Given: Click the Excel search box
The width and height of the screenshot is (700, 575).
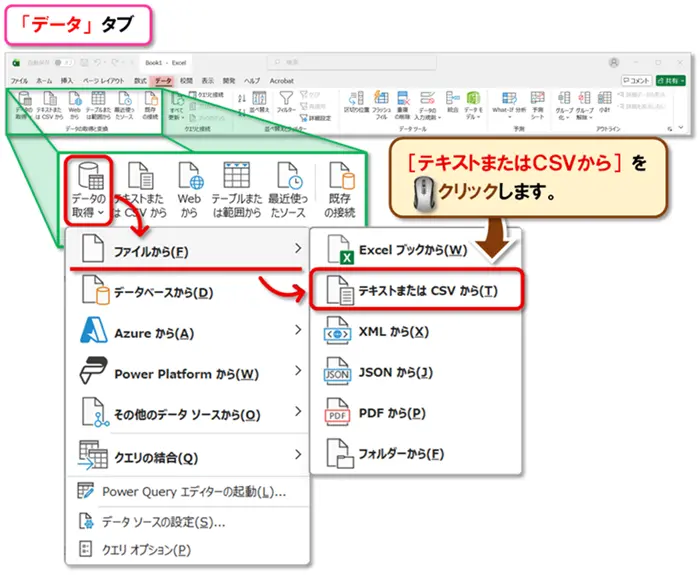Looking at the screenshot, I should (x=352, y=62).
